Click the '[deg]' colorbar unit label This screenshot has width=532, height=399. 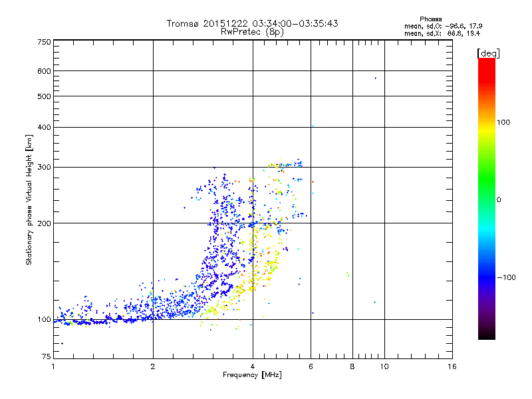click(x=488, y=53)
